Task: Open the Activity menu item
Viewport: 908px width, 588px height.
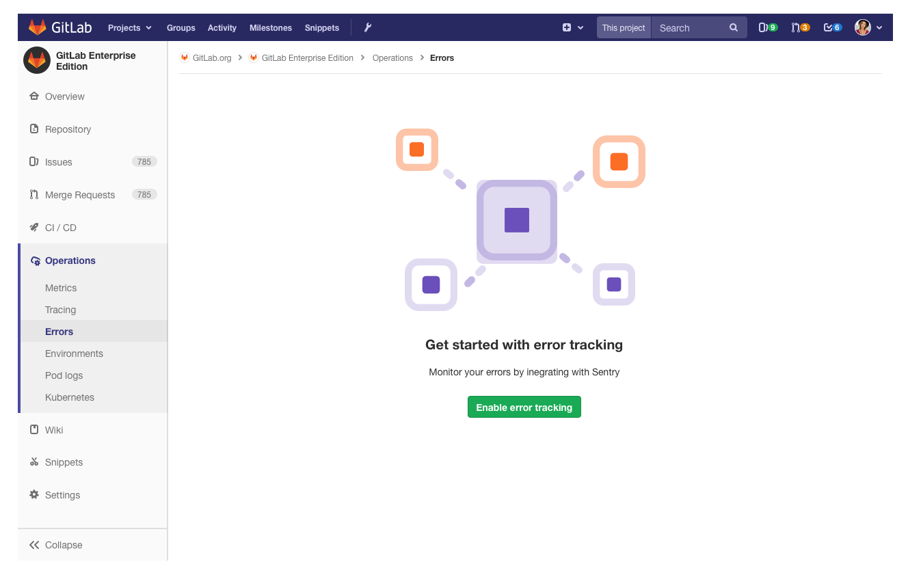Action: tap(222, 27)
